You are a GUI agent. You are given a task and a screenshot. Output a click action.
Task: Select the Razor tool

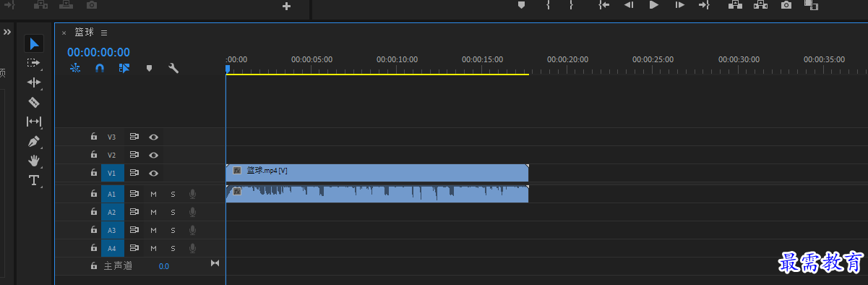pos(34,102)
